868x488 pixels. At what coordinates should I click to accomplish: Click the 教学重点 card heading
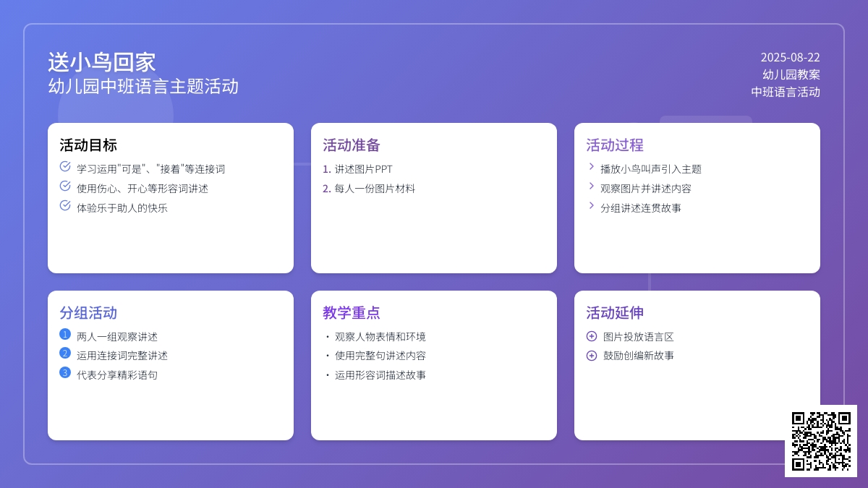tap(352, 313)
